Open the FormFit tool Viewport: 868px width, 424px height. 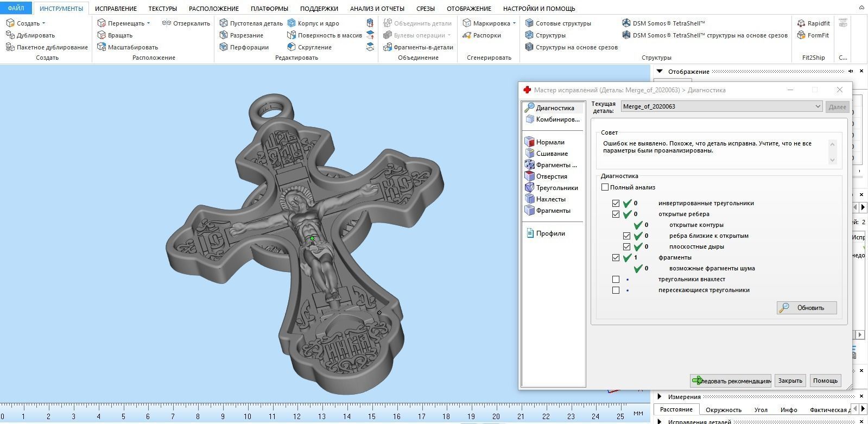tap(813, 35)
